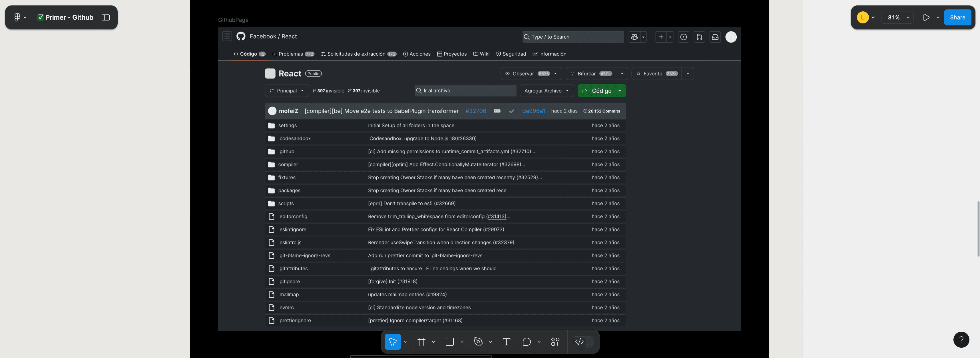Image resolution: width=980 pixels, height=358 pixels.
Task: Expand the Bifurcar dropdown arrow
Action: 622,74
